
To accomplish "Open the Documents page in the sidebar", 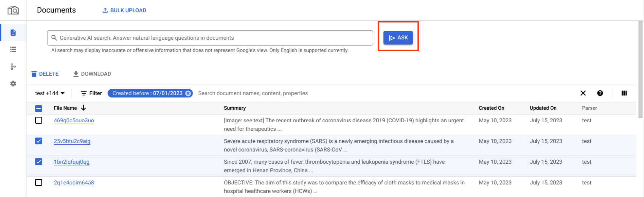I will [x=13, y=33].
